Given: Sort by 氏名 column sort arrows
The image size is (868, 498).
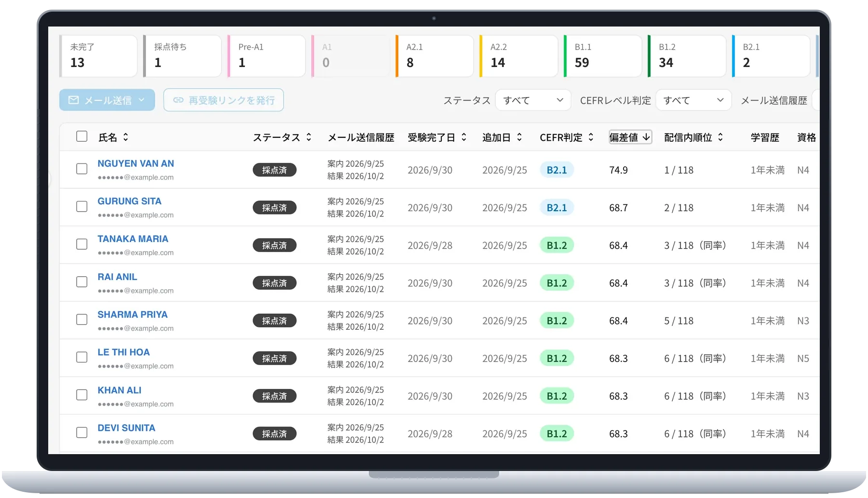Looking at the screenshot, I should pos(125,137).
